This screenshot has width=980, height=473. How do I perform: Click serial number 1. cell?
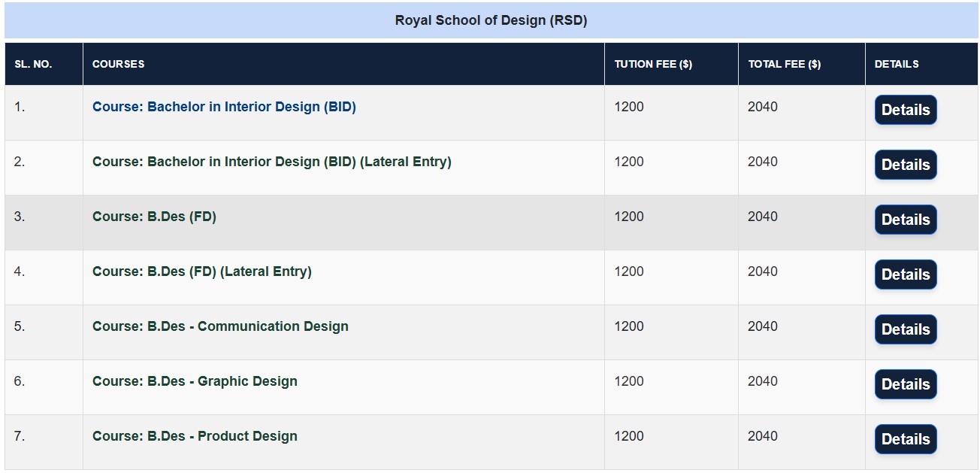(x=44, y=113)
